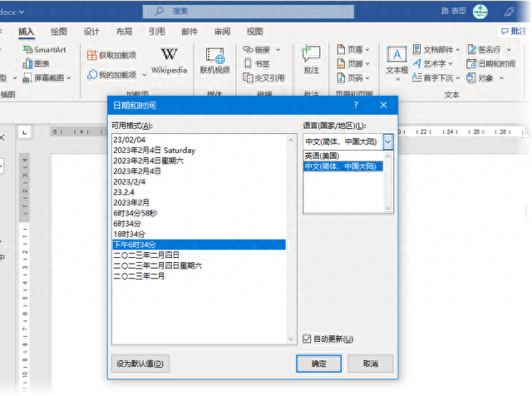The width and height of the screenshot is (532, 396).
Task: Select 中文(简体，中国大陆) in language list
Action: pyautogui.click(x=343, y=166)
